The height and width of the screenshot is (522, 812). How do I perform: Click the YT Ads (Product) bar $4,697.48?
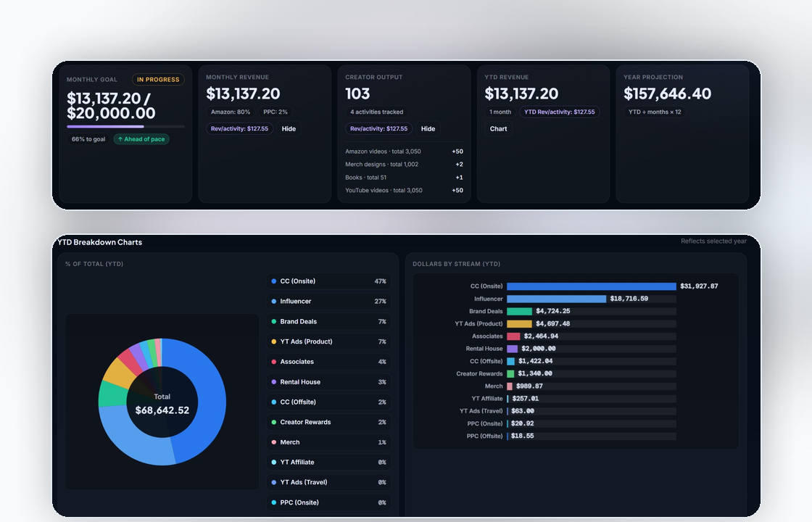[x=519, y=323]
